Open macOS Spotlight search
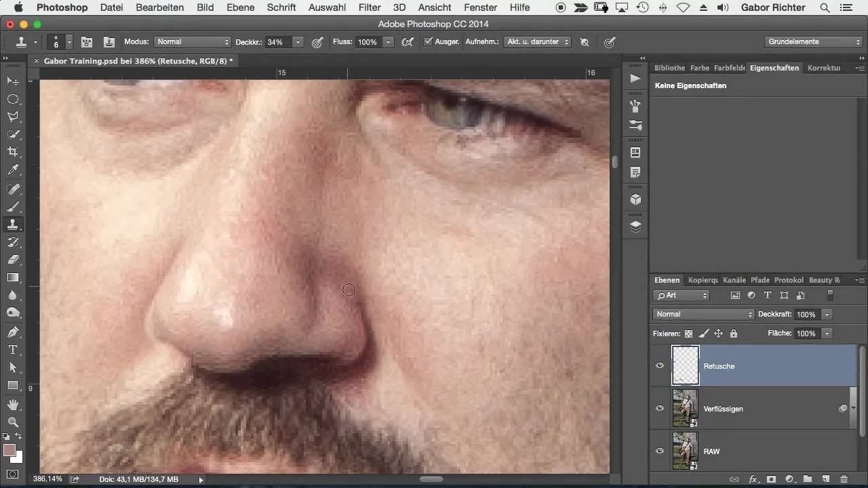The image size is (868, 488). coord(825,7)
